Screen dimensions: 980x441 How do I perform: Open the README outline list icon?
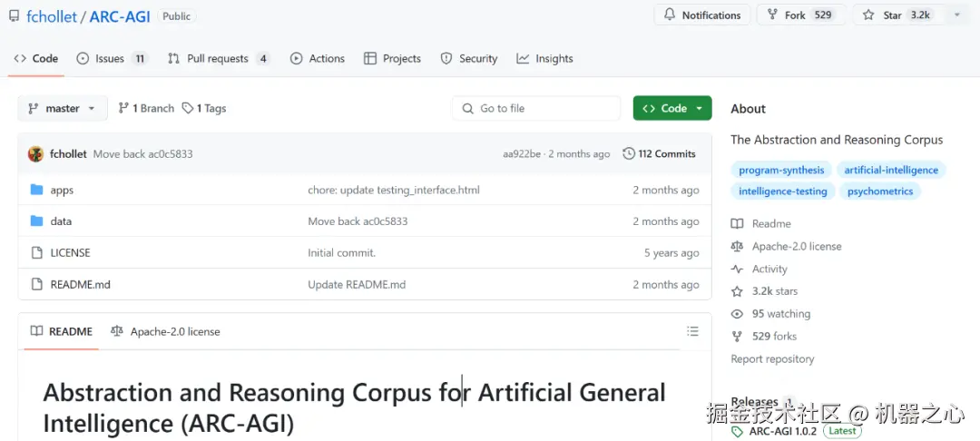[x=692, y=331]
